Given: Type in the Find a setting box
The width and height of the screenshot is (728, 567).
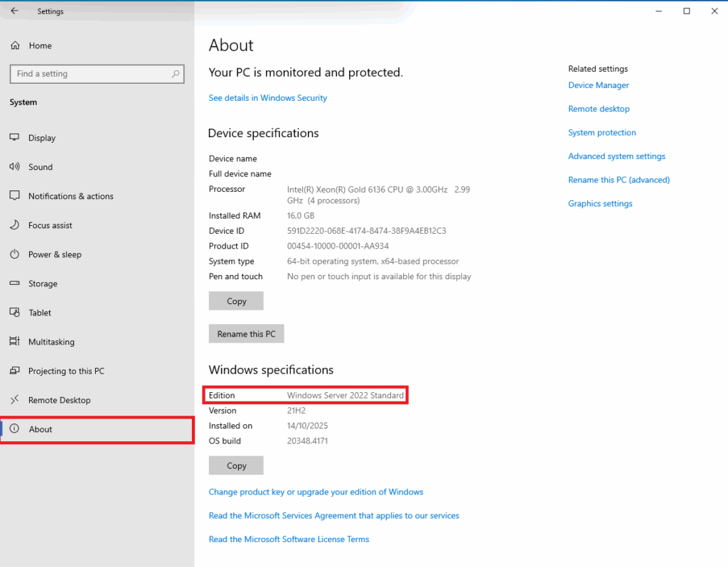Looking at the screenshot, I should [x=89, y=74].
